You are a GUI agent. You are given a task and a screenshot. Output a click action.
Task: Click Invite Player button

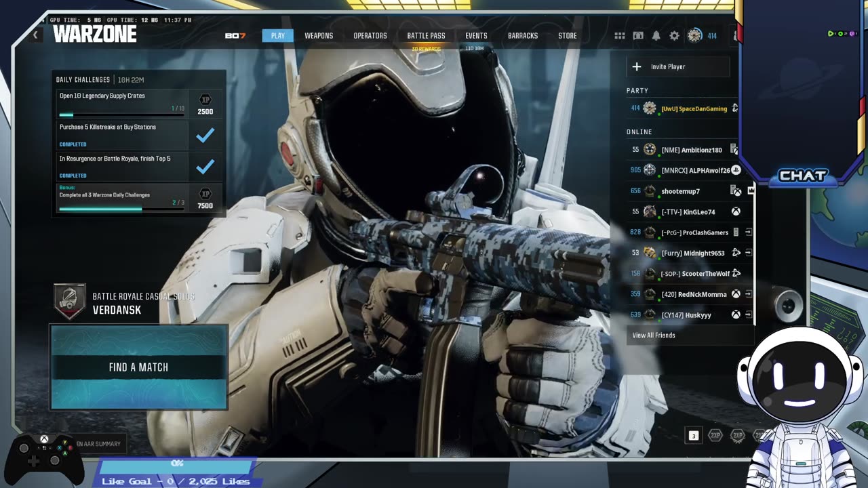click(678, 66)
